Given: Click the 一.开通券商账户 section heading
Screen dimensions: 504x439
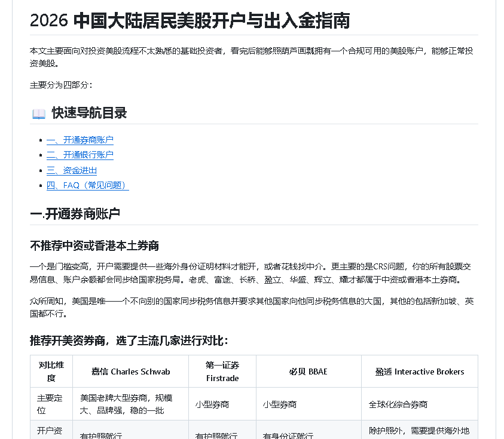Looking at the screenshot, I should tap(75, 214).
